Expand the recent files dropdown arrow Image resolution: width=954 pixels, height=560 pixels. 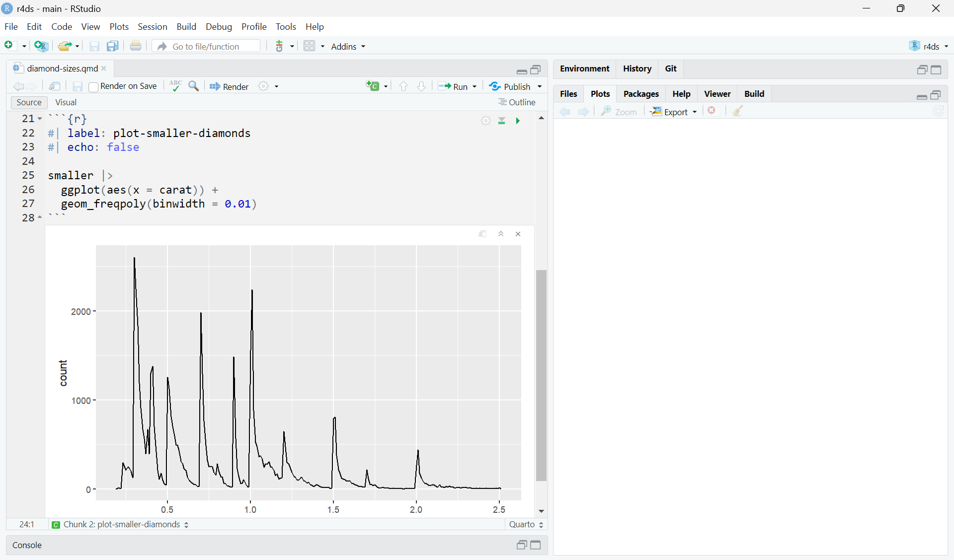point(77,46)
